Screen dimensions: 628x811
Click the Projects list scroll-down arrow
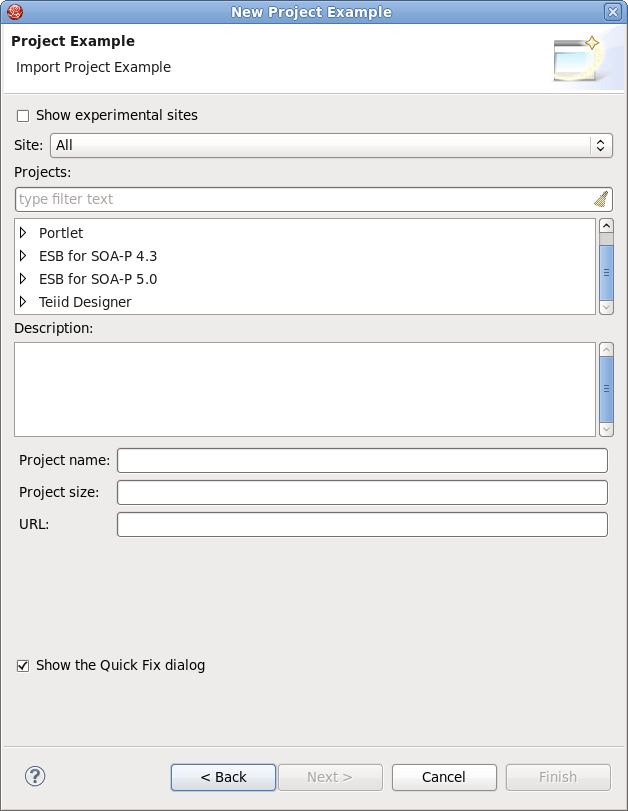tap(606, 307)
